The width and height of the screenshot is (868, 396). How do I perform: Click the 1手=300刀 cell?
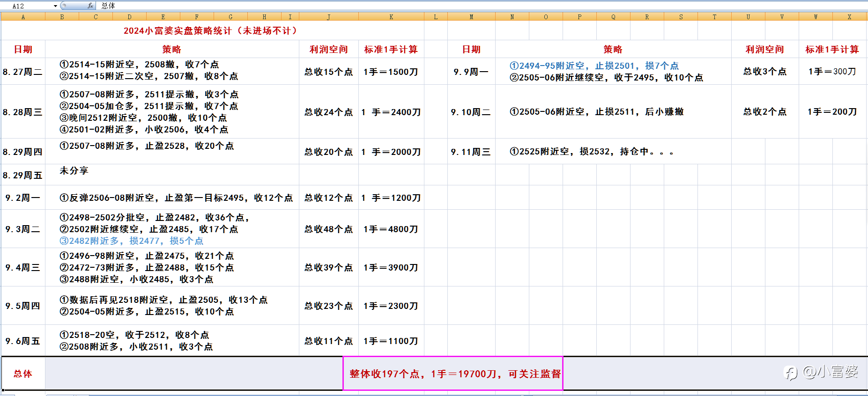pos(832,72)
